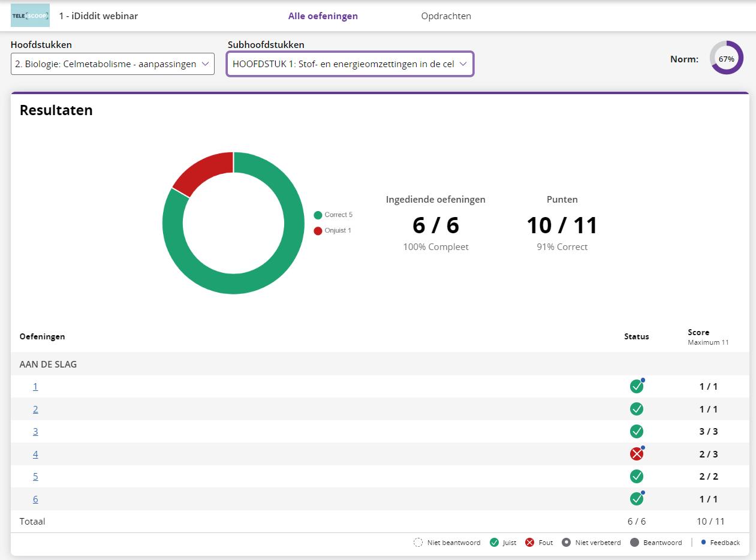This screenshot has height=560, width=756.
Task: Click the '2 / 3' score of exercise 4
Action: (709, 454)
